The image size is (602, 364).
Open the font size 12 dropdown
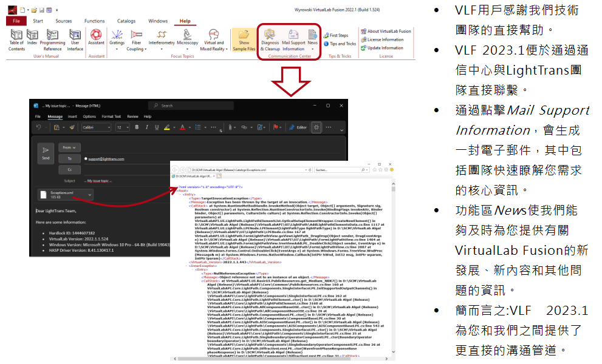coord(127,127)
